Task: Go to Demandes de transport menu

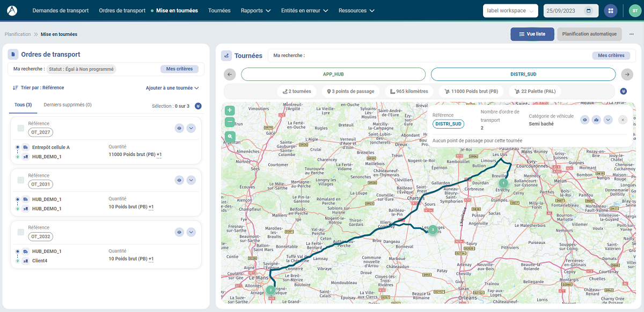Action: (60, 11)
